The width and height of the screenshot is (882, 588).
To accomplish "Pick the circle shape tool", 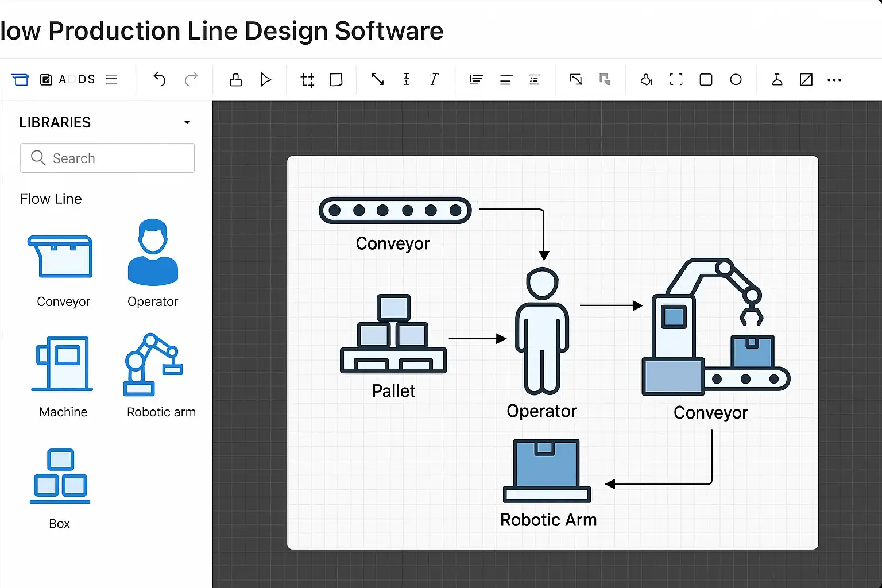I will (x=736, y=80).
